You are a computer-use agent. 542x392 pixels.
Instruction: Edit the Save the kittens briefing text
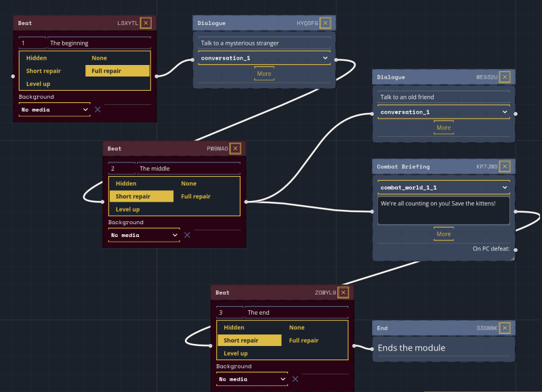pos(444,211)
